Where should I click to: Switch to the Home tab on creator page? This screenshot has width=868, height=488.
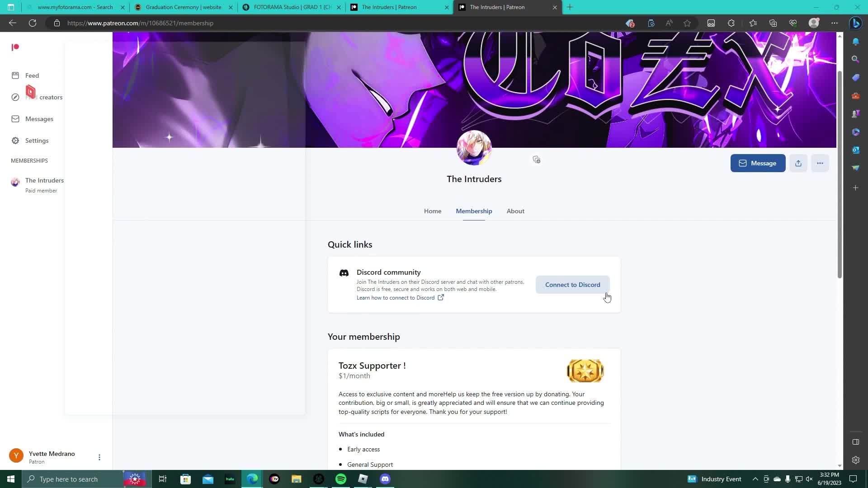[432, 211]
